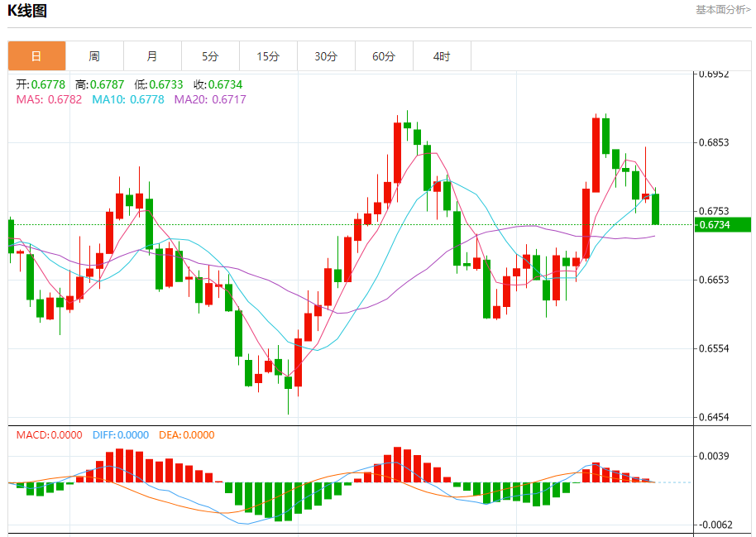
Task: Click the 高:0.6787 high price value
Action: [x=100, y=84]
